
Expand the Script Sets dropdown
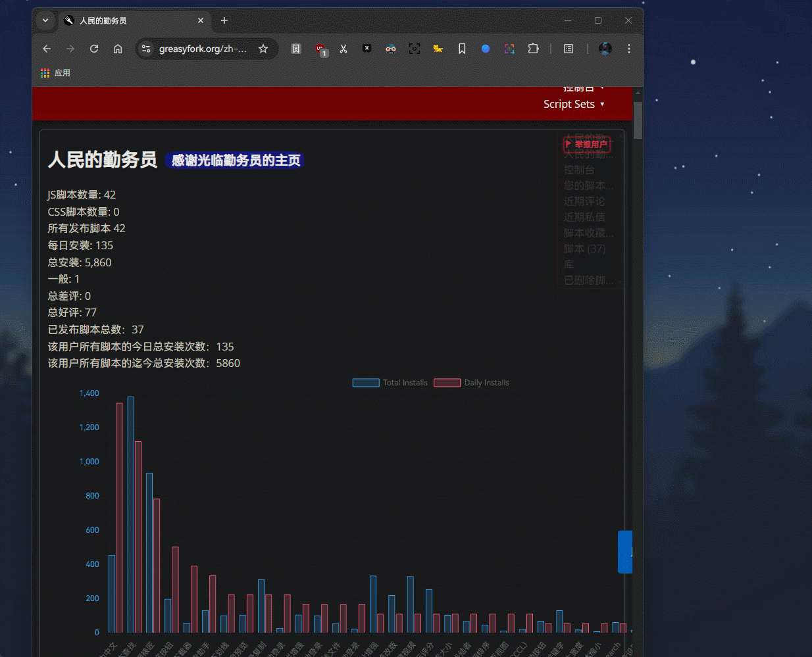[x=574, y=104]
